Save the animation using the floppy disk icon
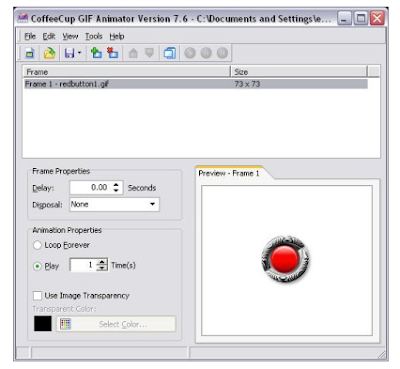 69,53
